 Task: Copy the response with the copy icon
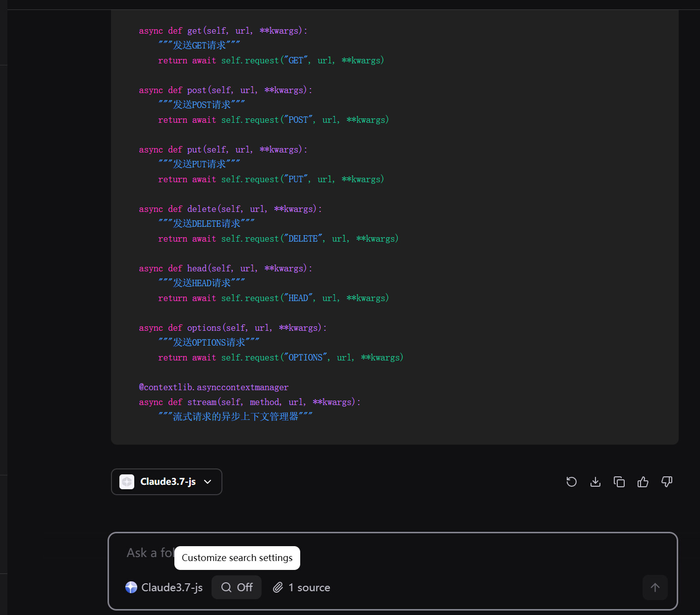(x=619, y=482)
